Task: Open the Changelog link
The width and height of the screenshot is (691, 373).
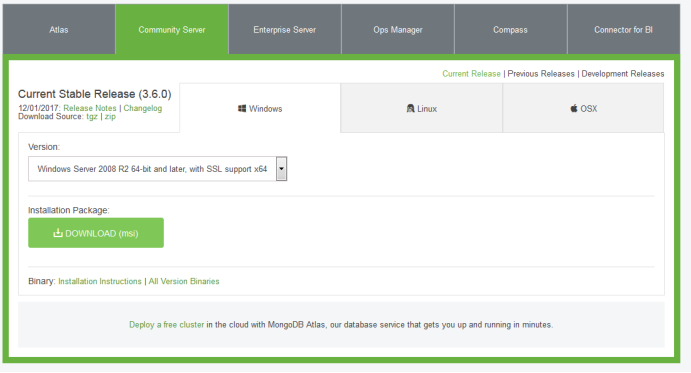Action: click(x=143, y=108)
